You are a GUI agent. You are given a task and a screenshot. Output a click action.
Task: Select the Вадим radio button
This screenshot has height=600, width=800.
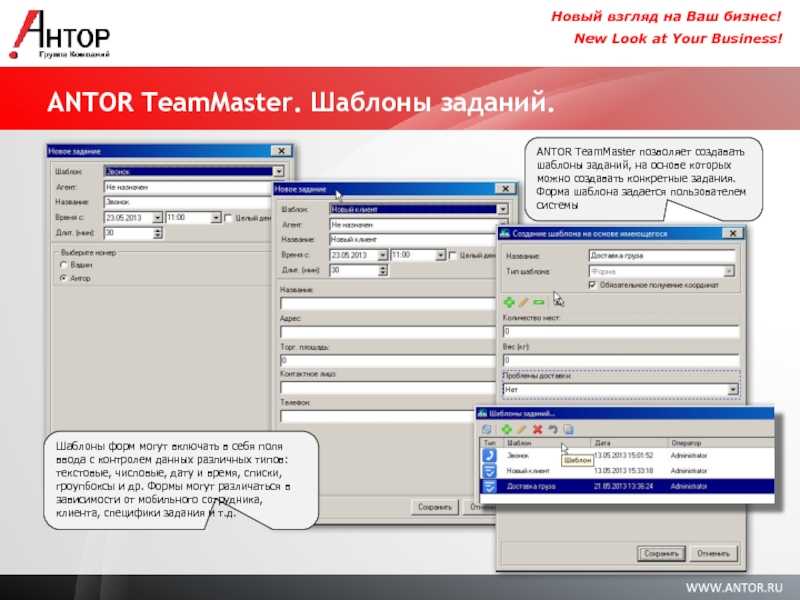63,265
